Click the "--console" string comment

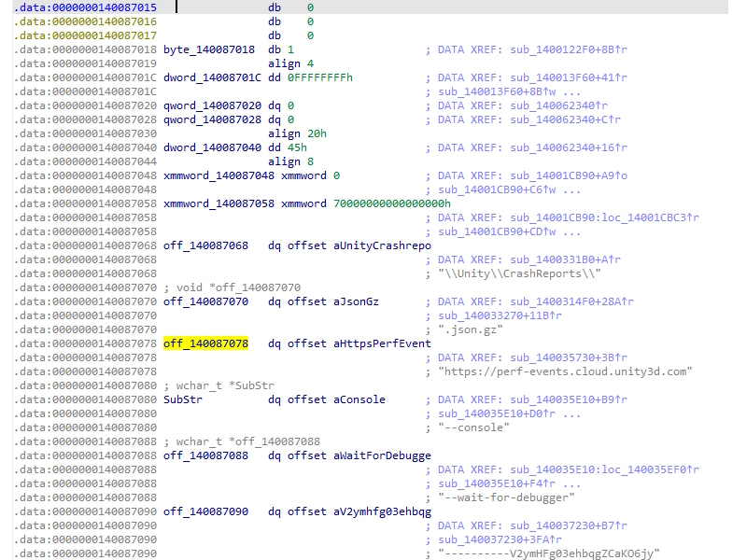(x=474, y=427)
